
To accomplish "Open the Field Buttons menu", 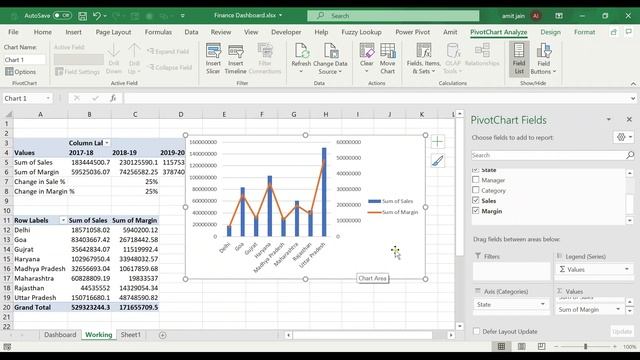I will point(544,59).
